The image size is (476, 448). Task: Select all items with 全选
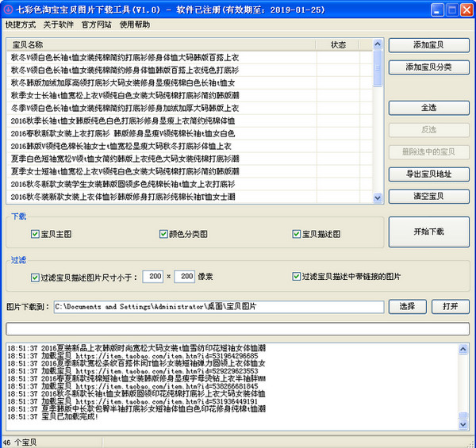click(x=428, y=108)
